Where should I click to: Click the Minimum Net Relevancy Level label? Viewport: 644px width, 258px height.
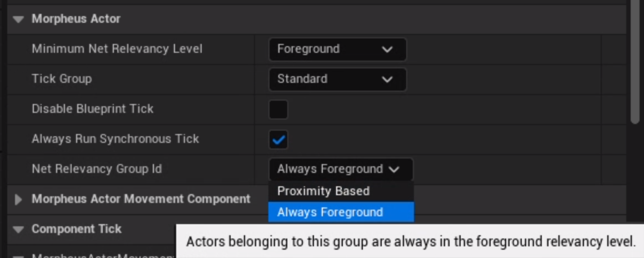point(117,49)
